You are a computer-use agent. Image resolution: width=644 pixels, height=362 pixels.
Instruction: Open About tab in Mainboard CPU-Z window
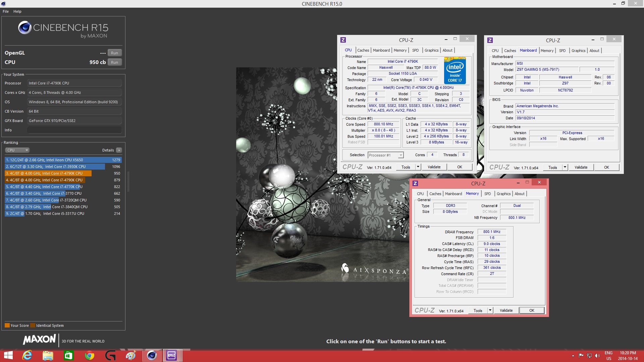594,51
